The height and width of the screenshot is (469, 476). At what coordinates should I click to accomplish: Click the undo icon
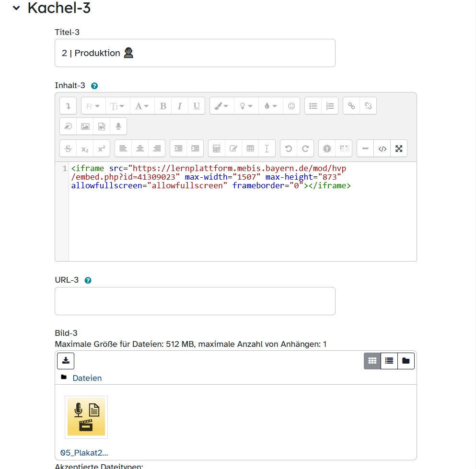[x=289, y=149]
